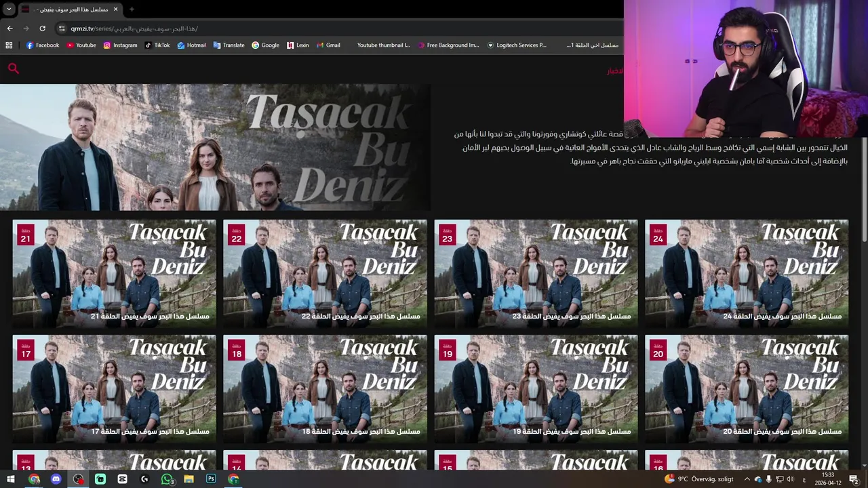Screen dimensions: 868x488
Task: Click the input language indicator in tray
Action: [x=804, y=479]
